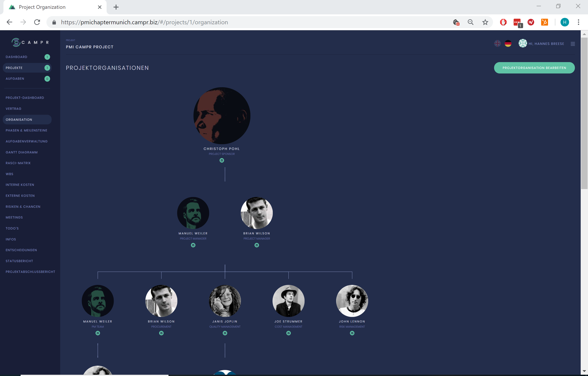Click John Lennon's photo

click(352, 301)
